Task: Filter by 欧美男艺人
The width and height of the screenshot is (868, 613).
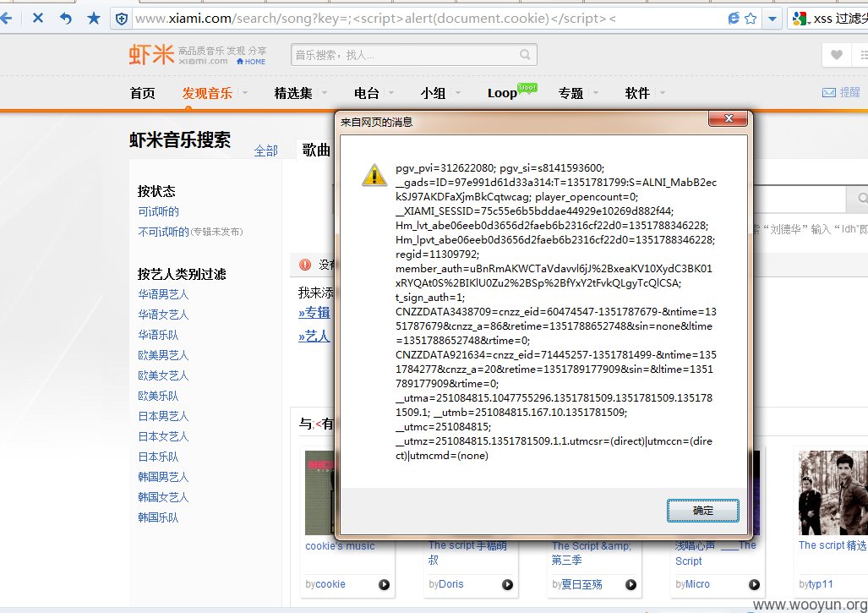Action: point(163,355)
